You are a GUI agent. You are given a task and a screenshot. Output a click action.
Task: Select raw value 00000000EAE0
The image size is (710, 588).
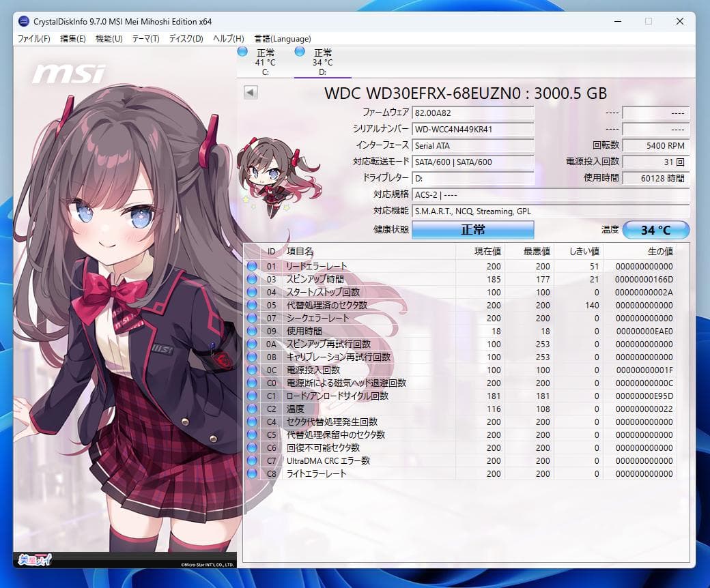click(644, 332)
